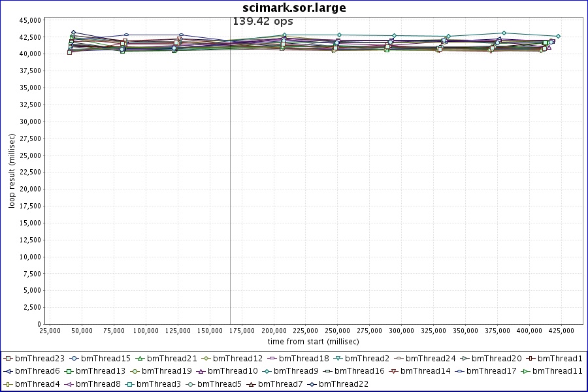Click the 45,000 tick on the vertical axis

31,20
